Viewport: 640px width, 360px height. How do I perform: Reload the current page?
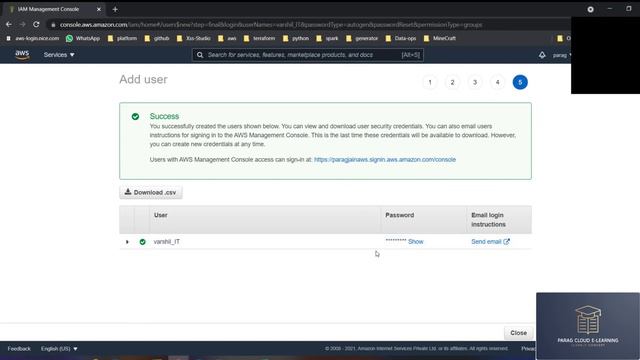pos(36,24)
